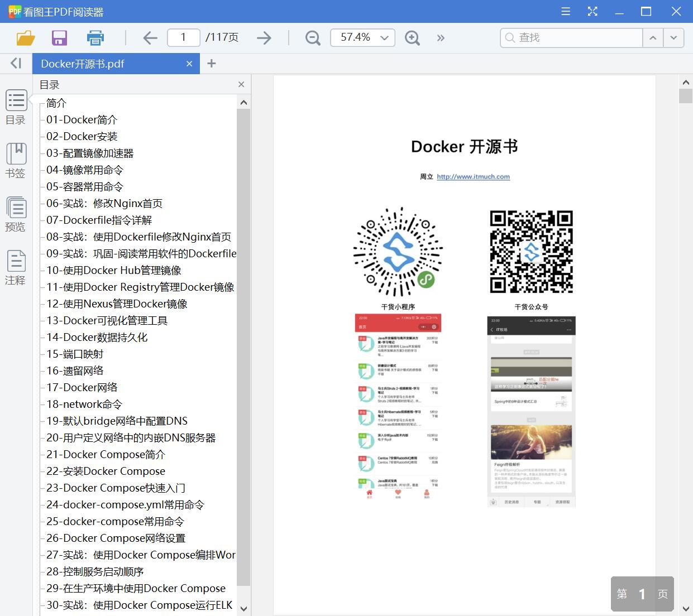
Task: Zoom in with the plus magnifier
Action: [x=412, y=38]
